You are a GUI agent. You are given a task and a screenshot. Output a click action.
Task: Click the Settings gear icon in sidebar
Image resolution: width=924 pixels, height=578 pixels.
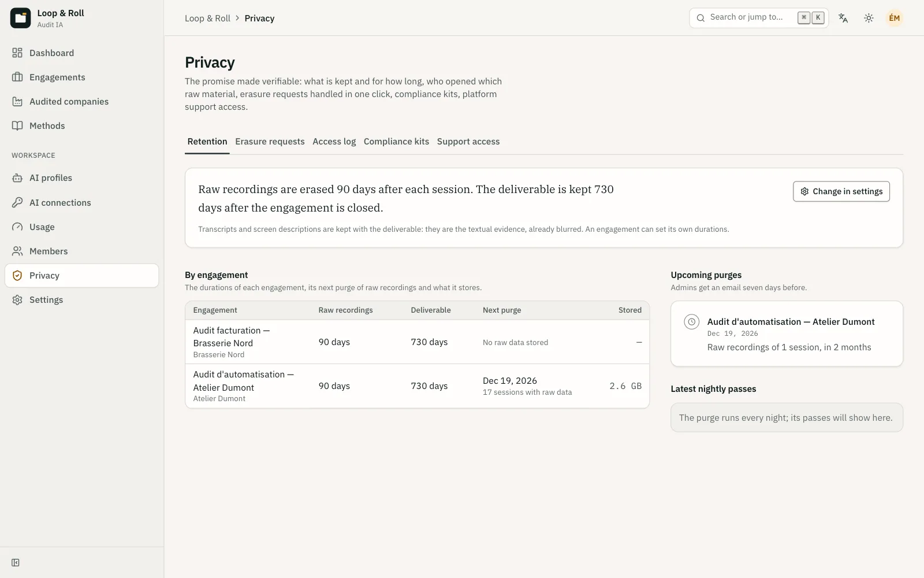coord(17,299)
